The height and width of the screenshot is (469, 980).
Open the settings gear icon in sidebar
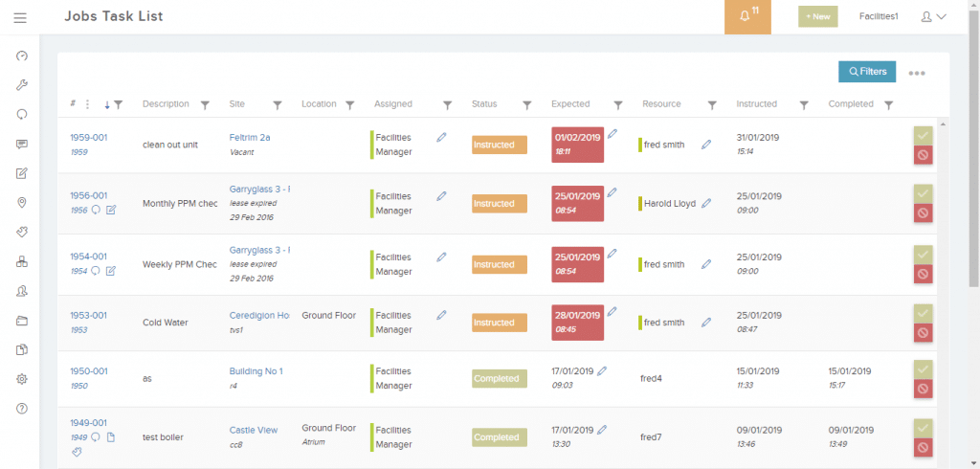pyautogui.click(x=22, y=379)
